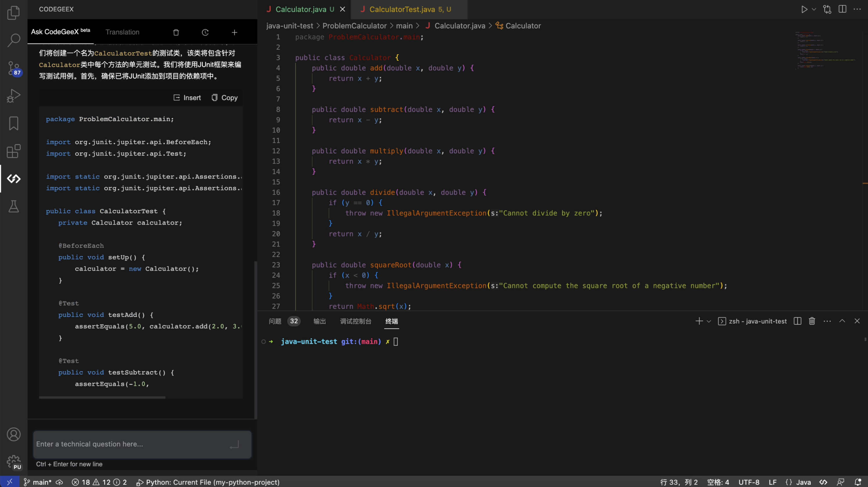868x487 pixels.
Task: Open editor More Actions menu
Action: (x=857, y=9)
